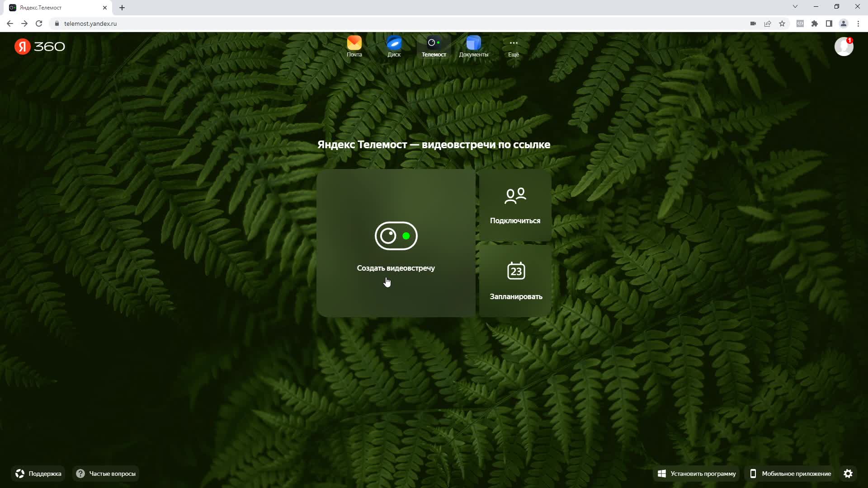This screenshot has width=868, height=488.
Task: Open Поддержка support link
Action: tap(38, 474)
